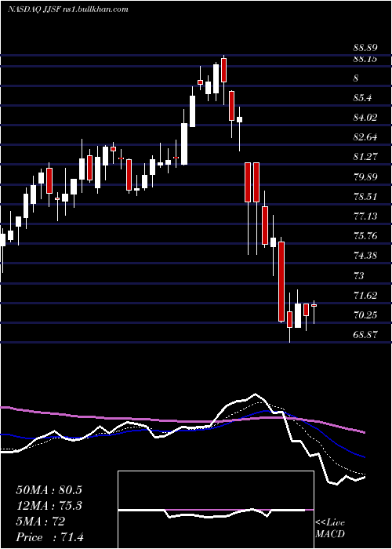Click the 88.89 price axis label
The height and width of the screenshot is (549, 392).
[365, 49]
